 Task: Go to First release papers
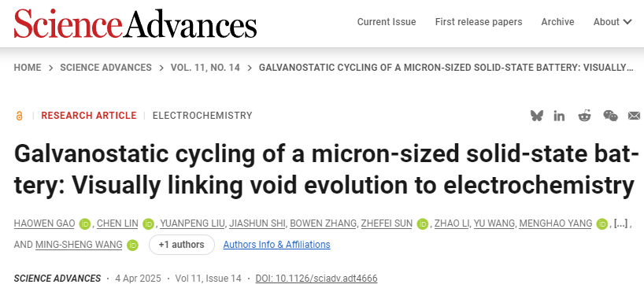(x=479, y=22)
